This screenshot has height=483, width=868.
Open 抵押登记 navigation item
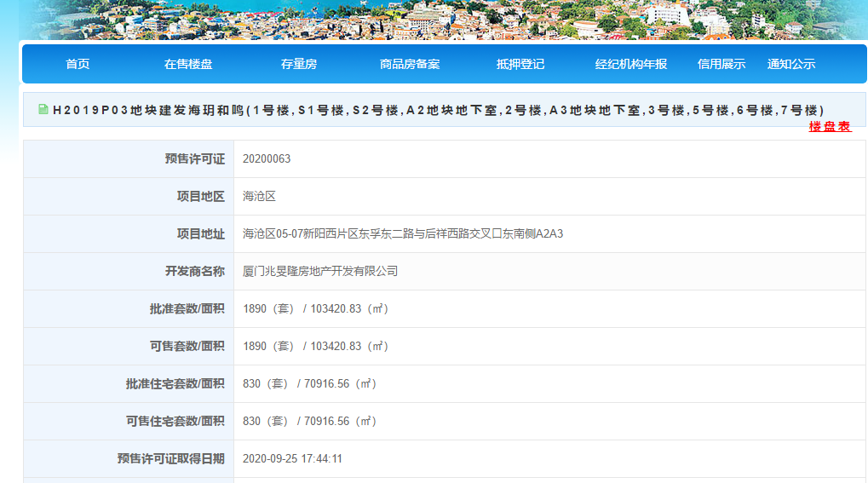(x=520, y=64)
